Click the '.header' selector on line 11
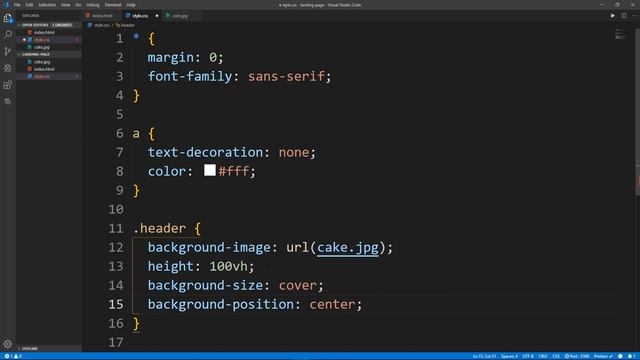The width and height of the screenshot is (640, 360). pos(160,228)
